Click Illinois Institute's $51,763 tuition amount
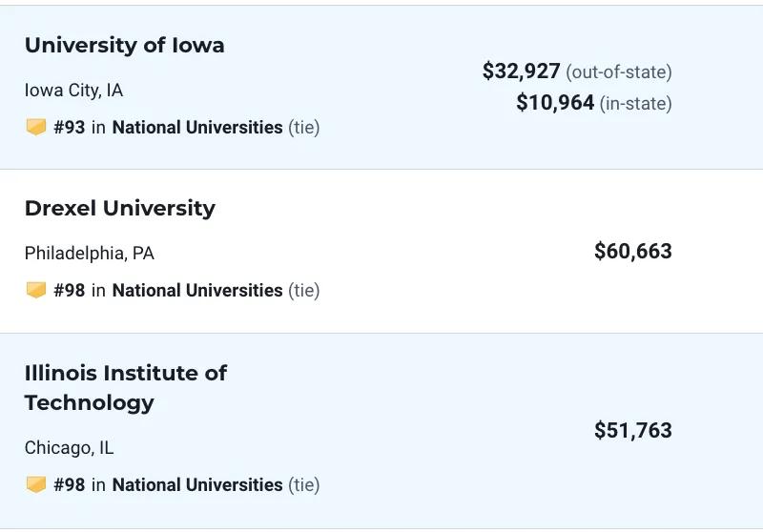Viewport: 763px width, 532px height. (633, 430)
